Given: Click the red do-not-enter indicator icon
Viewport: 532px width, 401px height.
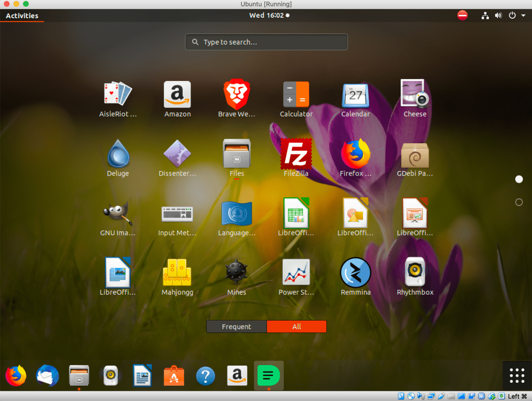Looking at the screenshot, I should tap(462, 15).
